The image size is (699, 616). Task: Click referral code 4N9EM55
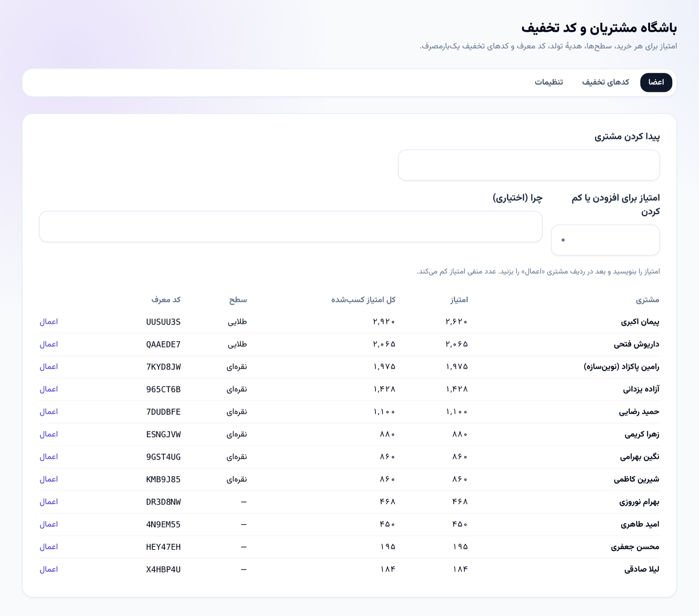click(x=163, y=525)
